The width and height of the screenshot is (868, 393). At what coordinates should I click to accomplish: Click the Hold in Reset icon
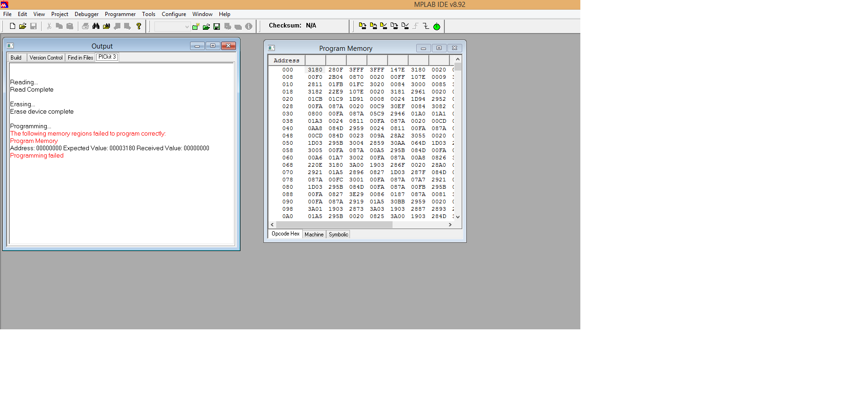[x=426, y=26]
